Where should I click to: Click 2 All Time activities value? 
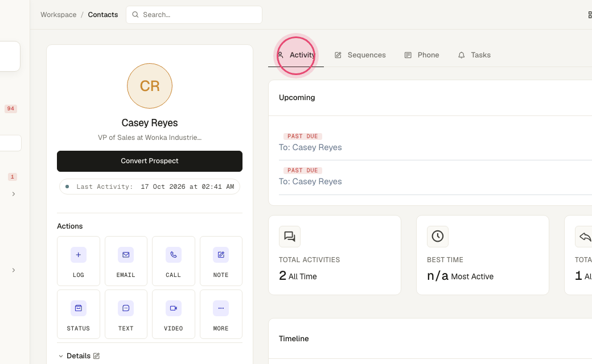[x=298, y=276]
